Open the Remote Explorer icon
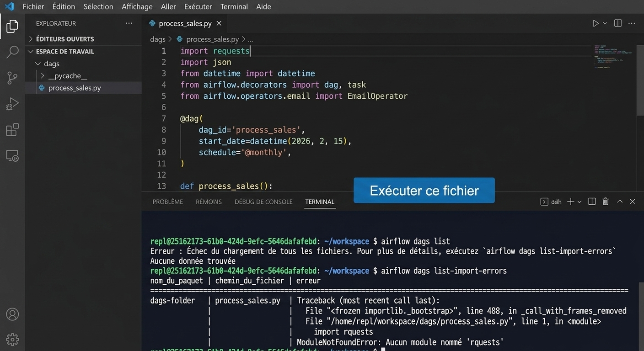 tap(12, 156)
